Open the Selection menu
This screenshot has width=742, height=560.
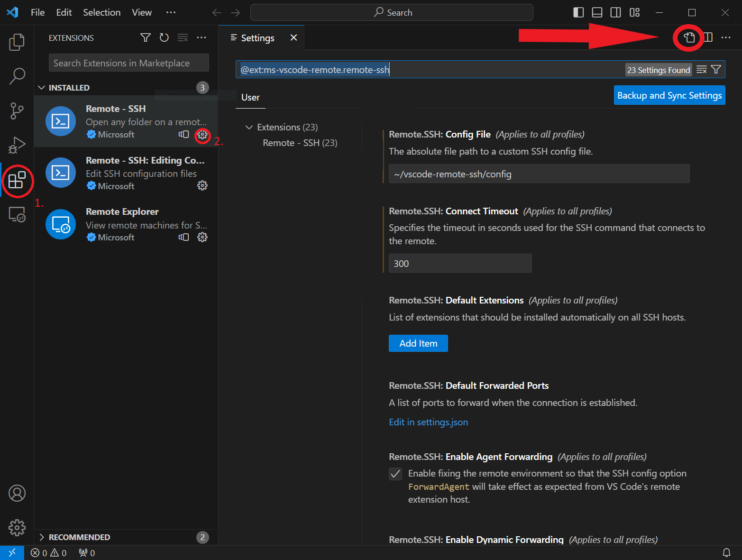pyautogui.click(x=101, y=12)
